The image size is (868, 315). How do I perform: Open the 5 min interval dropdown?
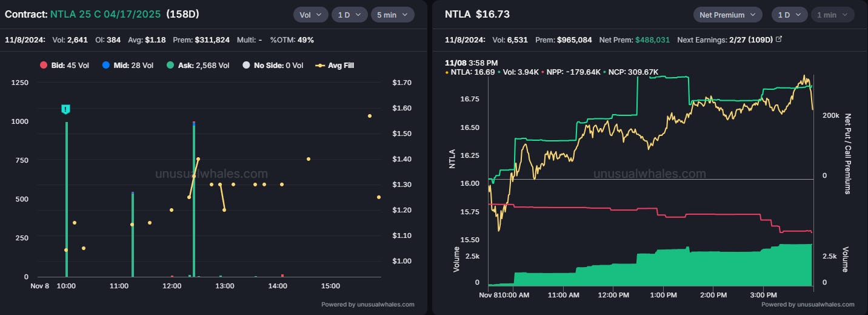[393, 15]
